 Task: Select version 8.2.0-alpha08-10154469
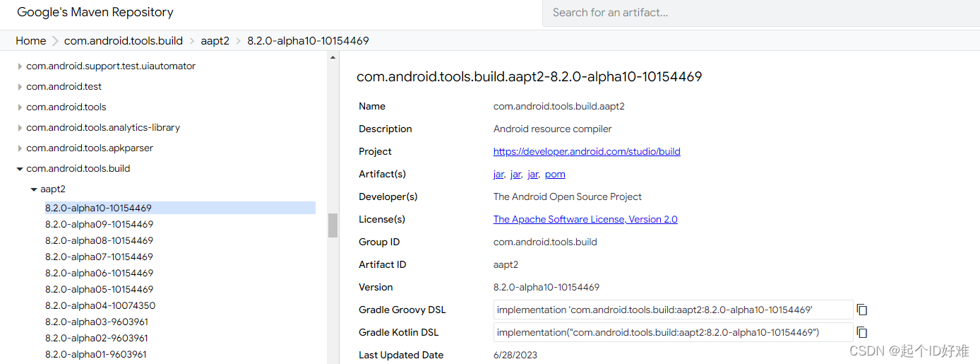(x=99, y=240)
